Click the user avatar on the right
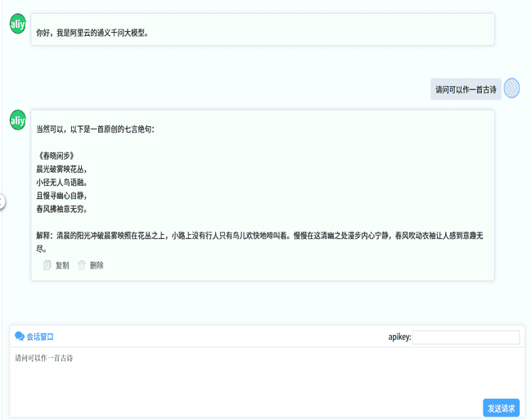The width and height of the screenshot is (531, 420). 512,88
